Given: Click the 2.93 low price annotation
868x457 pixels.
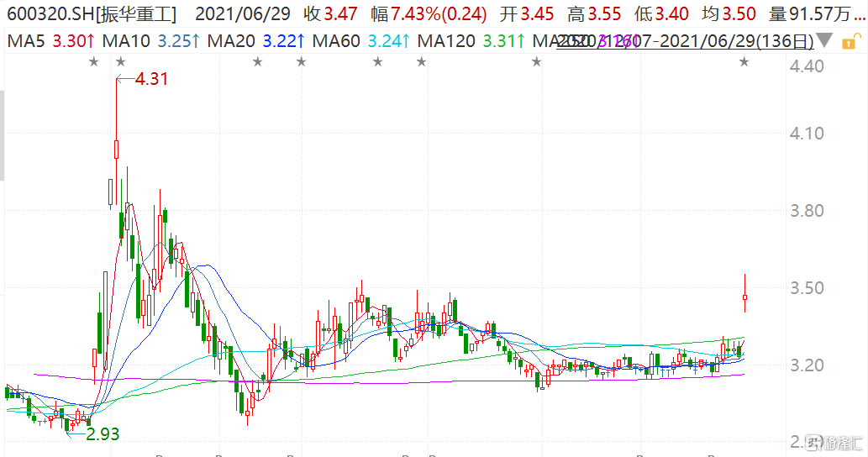Looking at the screenshot, I should click(103, 433).
